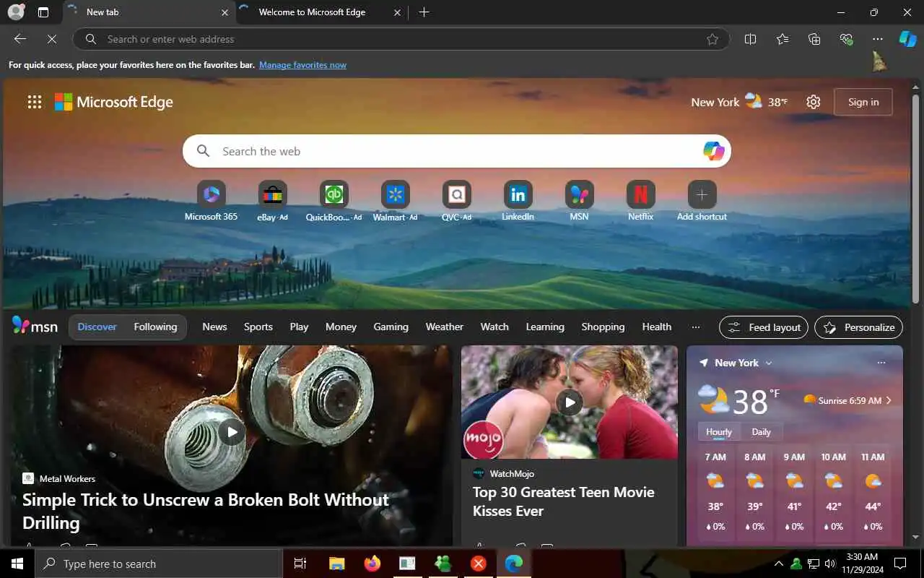Open the Weather feed category

click(x=444, y=327)
